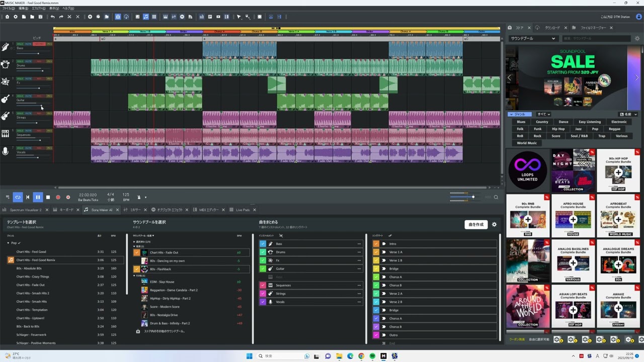
Task: Open the ヘルプ menu
Action: coord(68,9)
